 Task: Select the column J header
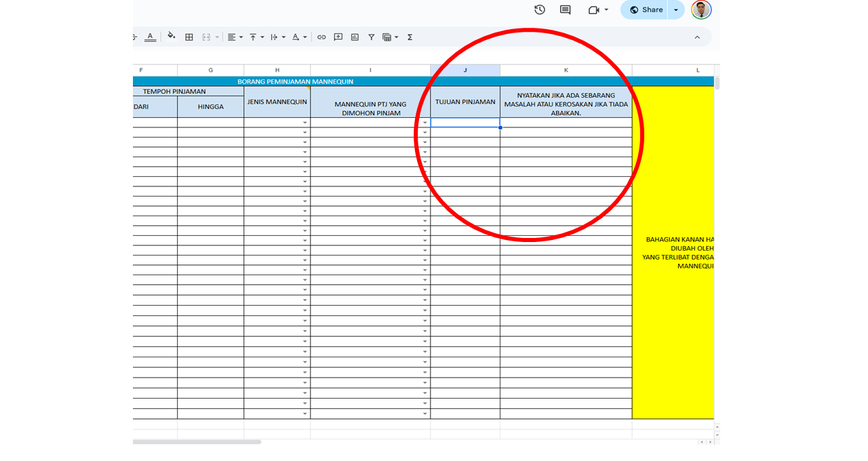(x=465, y=71)
